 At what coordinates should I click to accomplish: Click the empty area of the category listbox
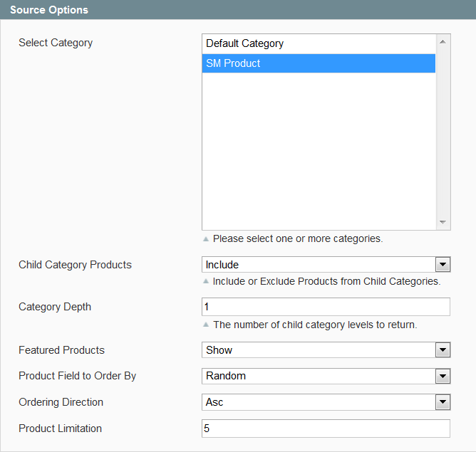point(319,151)
